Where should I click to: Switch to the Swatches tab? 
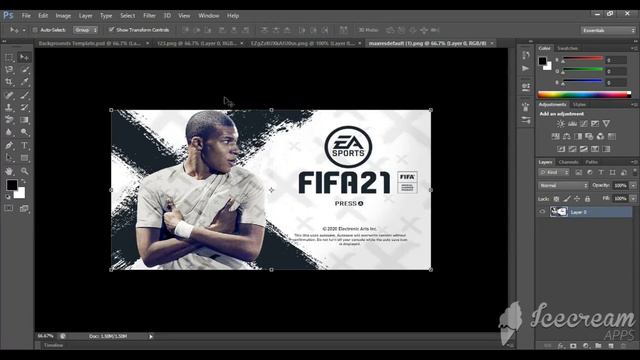[x=567, y=48]
